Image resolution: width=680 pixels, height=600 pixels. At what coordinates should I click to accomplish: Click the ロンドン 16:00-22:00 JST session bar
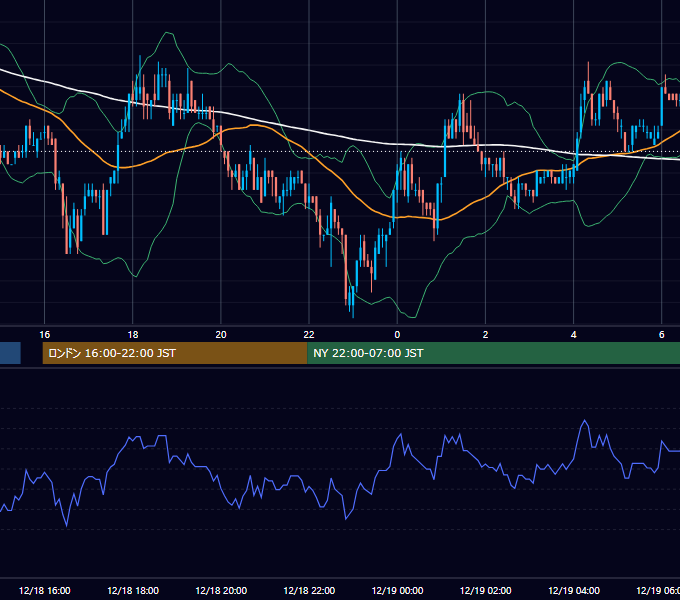coord(175,353)
